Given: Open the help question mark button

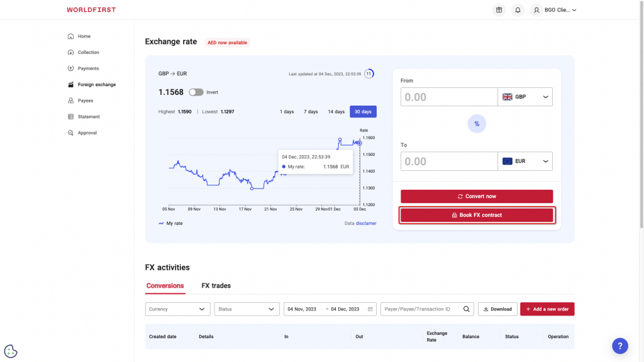Looking at the screenshot, I should [619, 345].
